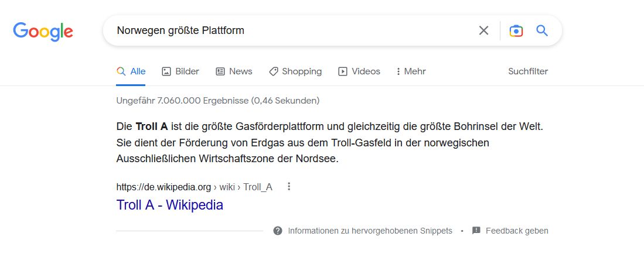Screen dimensions: 644x257
Task: Open the News tab
Action: coord(234,71)
